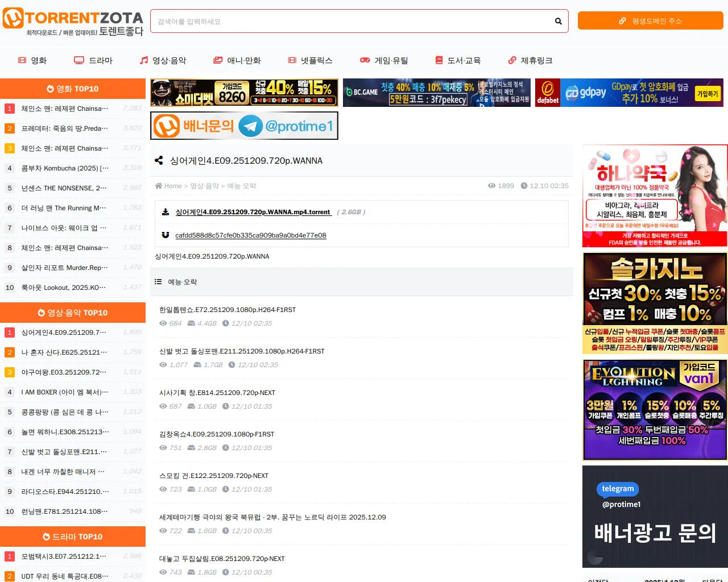Click the list icon beside 예능·오락 heading

pos(159,282)
